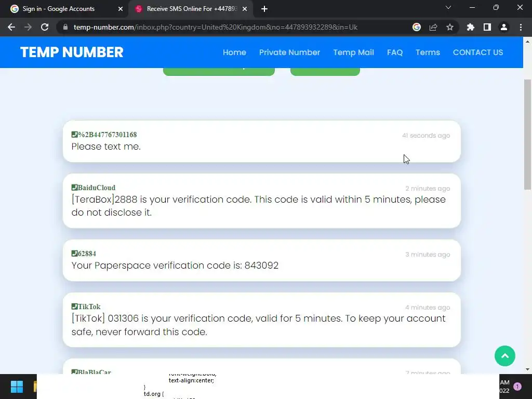Click the Google icon in address bar
The image size is (532, 399).
417,27
